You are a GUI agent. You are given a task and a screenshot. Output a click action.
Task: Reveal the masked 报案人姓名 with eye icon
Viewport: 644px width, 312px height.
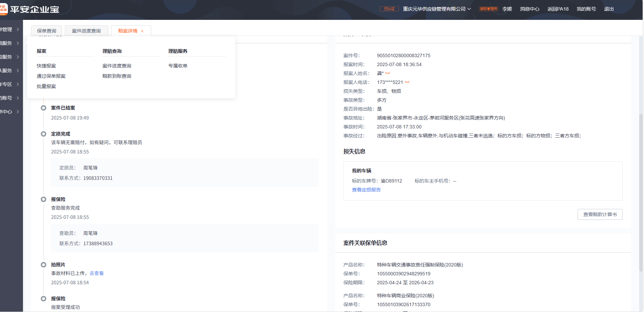[388, 73]
